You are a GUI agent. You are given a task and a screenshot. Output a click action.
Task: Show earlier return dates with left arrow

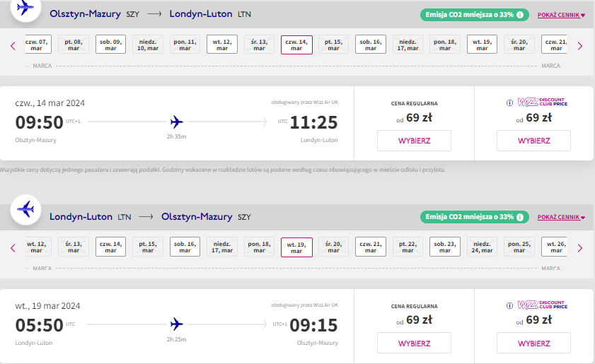[13, 248]
